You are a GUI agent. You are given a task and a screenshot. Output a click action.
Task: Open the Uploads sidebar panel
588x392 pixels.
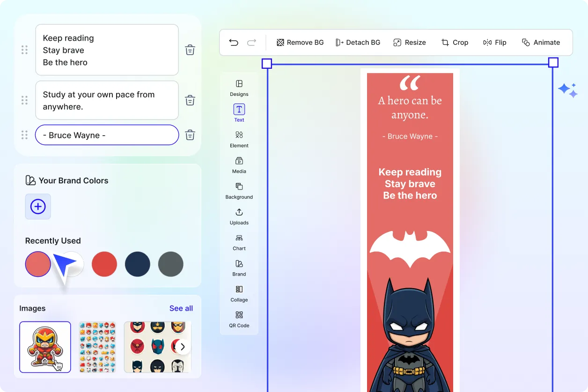(x=239, y=217)
